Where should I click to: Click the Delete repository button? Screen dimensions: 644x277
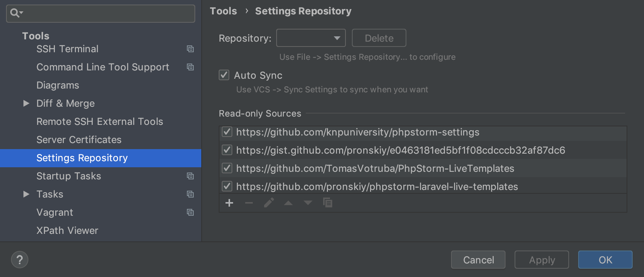coord(379,38)
